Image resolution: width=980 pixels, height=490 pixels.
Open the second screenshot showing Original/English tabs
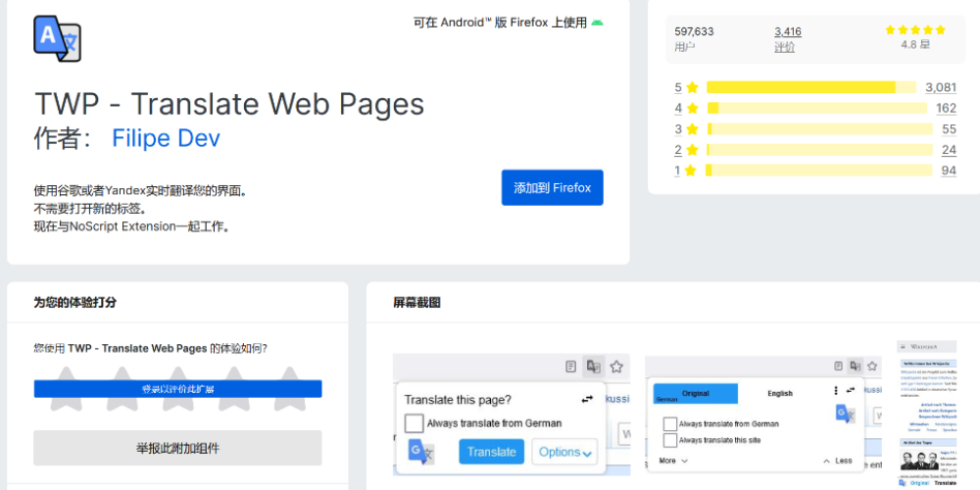763,415
